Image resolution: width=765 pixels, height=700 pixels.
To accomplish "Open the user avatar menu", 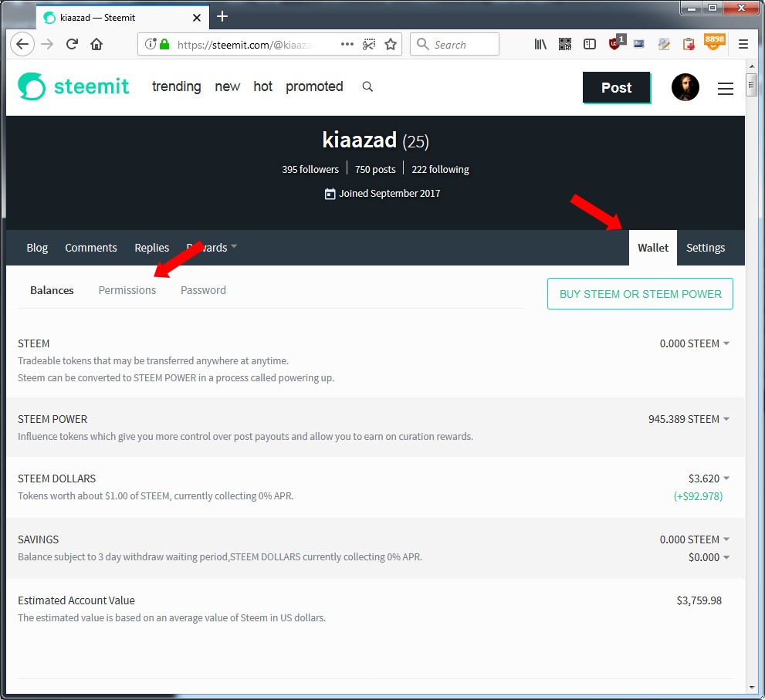I will [x=685, y=87].
